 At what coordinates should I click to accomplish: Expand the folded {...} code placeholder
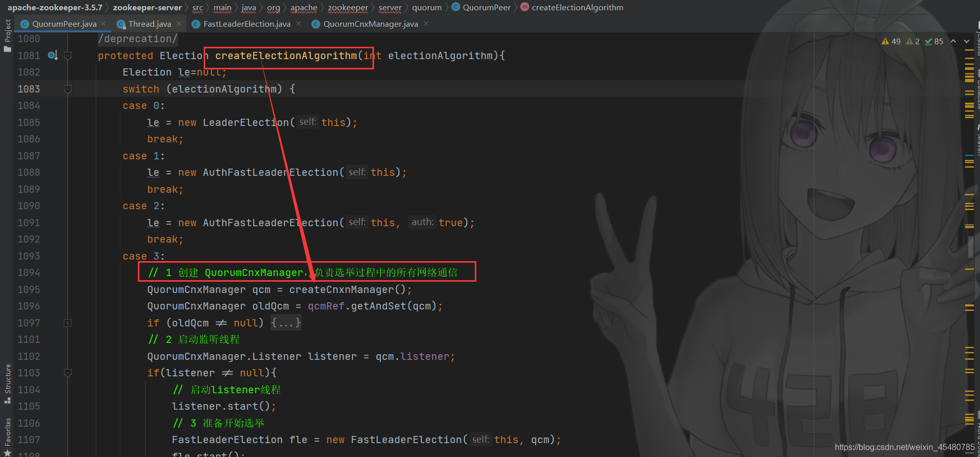tap(286, 323)
